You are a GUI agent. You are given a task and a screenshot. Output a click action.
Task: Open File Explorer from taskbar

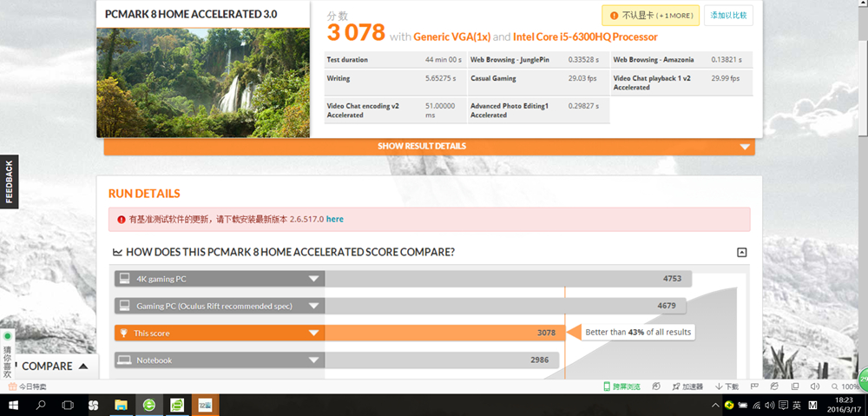click(122, 406)
